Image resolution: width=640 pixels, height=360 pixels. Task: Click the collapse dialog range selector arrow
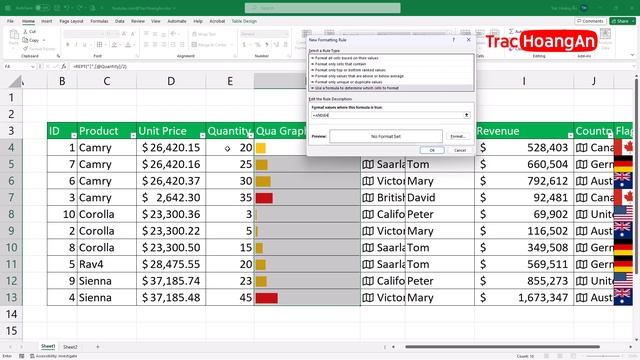tap(466, 116)
